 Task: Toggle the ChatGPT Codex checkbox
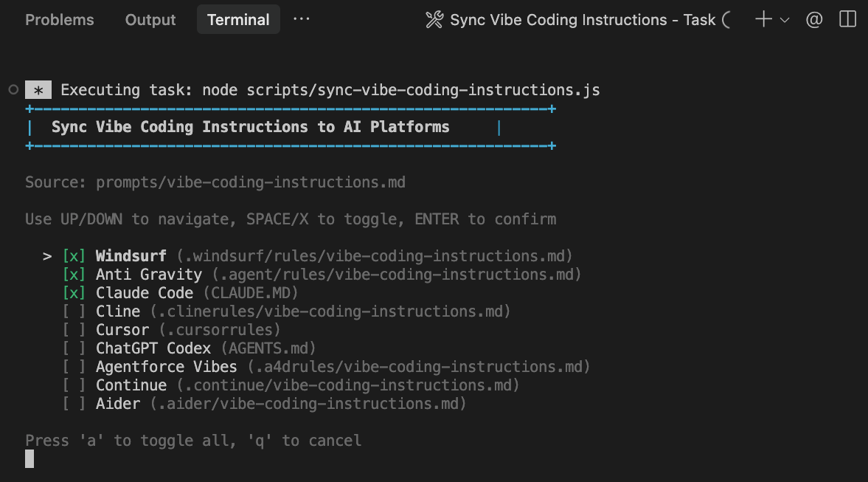click(x=74, y=348)
